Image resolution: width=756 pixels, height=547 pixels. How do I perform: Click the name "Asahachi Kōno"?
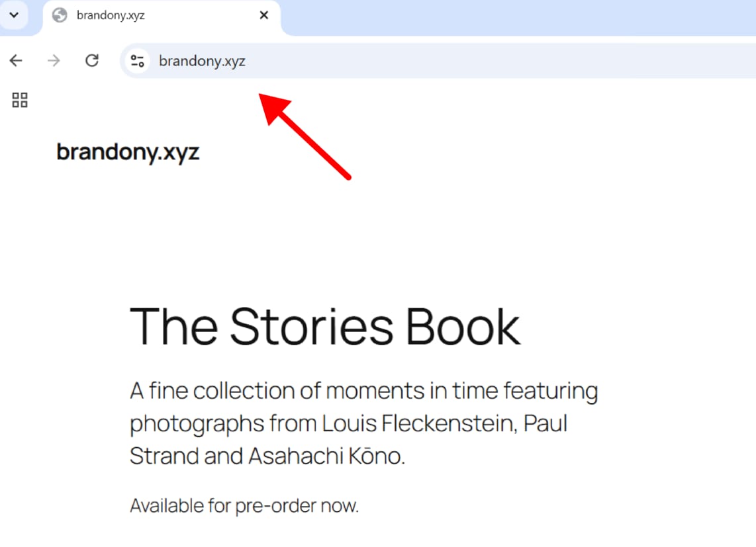pyautogui.click(x=326, y=456)
